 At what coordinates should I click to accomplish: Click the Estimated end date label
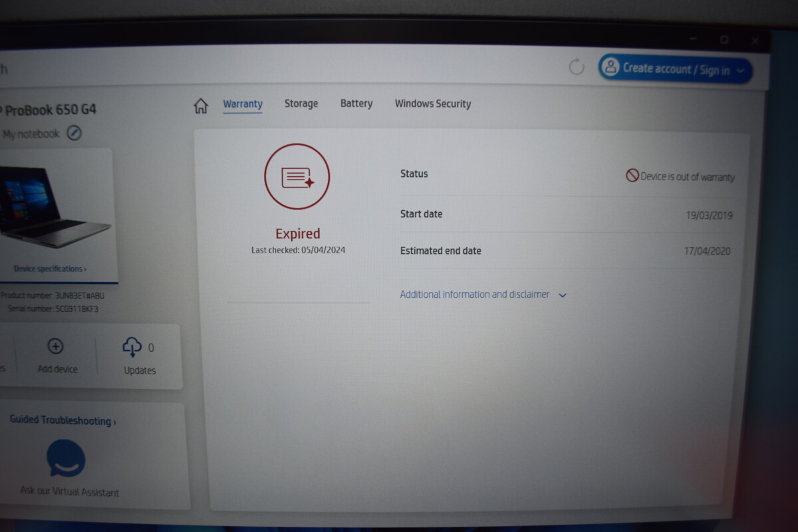coord(441,251)
